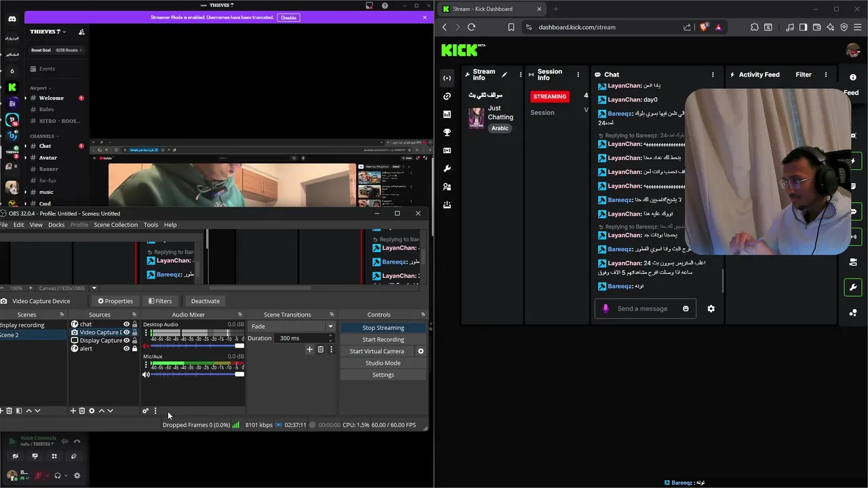Open Desktop Audio three-dot options
The height and width of the screenshot is (488, 868).
[x=146, y=333]
